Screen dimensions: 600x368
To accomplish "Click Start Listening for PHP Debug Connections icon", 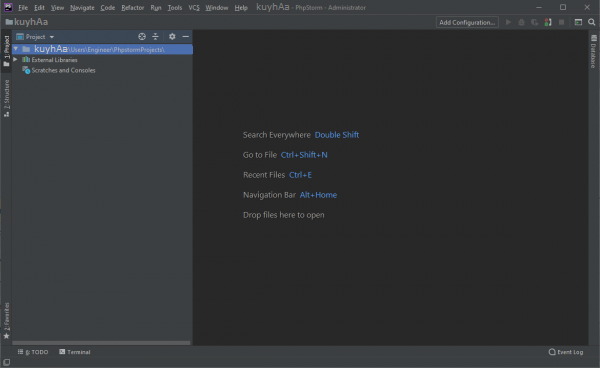I will 548,22.
